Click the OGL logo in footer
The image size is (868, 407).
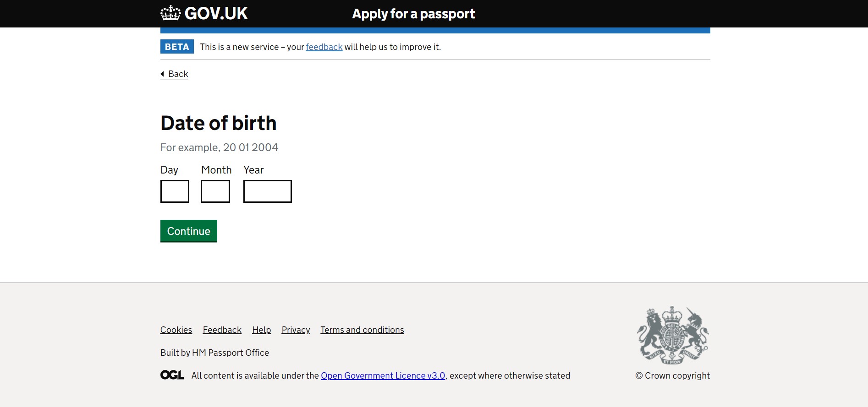tap(172, 375)
